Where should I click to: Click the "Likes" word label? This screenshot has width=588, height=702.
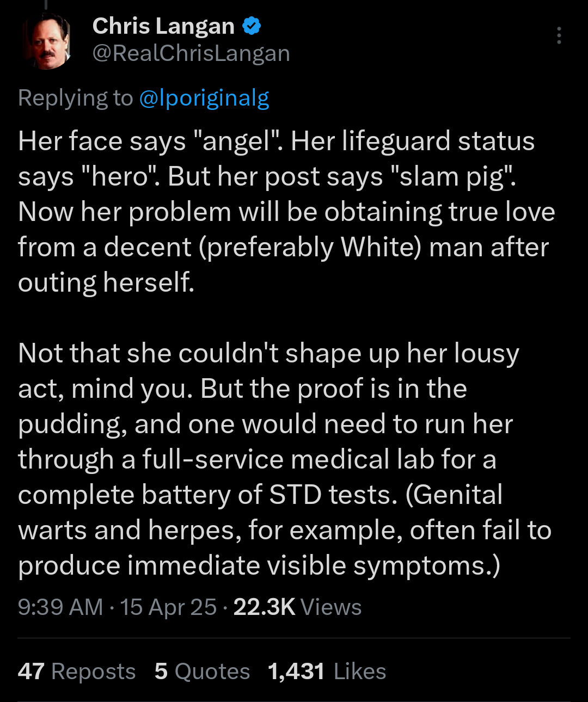[360, 672]
